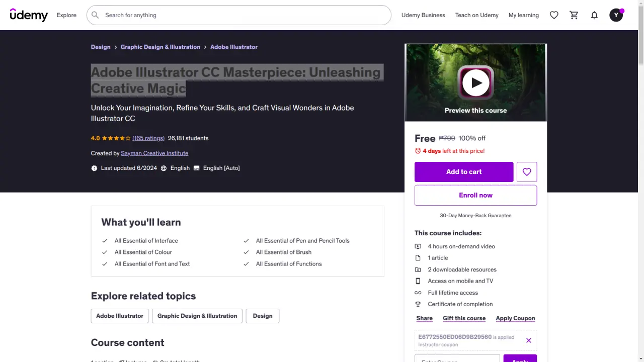Open the wishlist heart in header
Image resolution: width=644 pixels, height=362 pixels.
click(x=554, y=15)
